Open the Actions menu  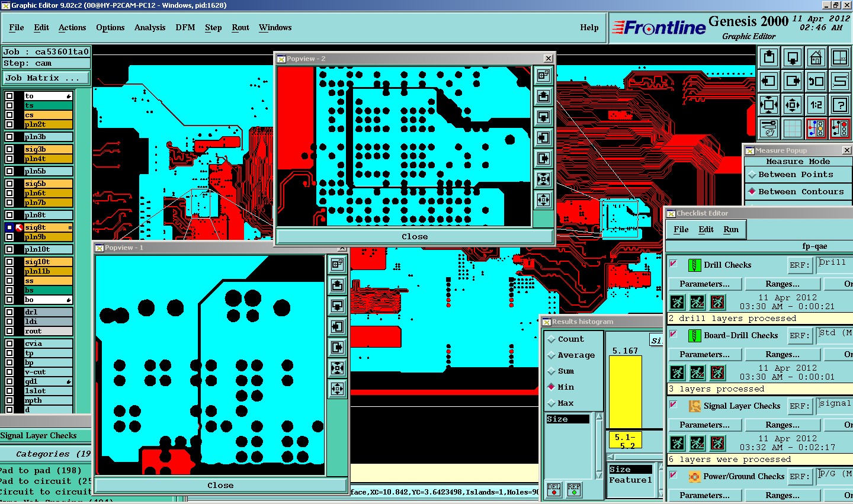point(72,27)
